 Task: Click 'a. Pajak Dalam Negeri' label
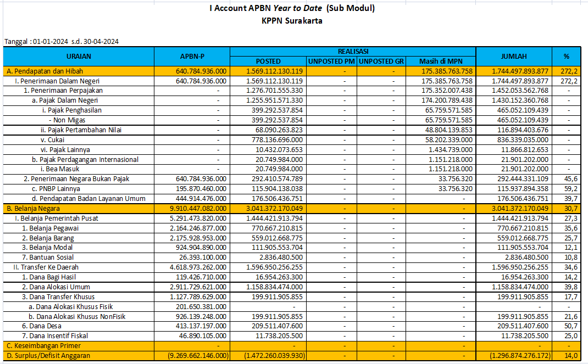pyautogui.click(x=65, y=100)
